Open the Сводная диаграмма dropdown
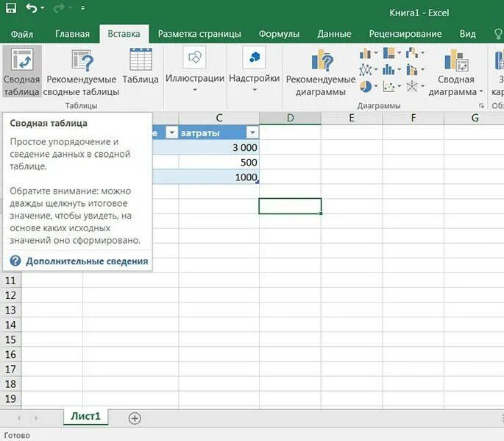 click(481, 92)
